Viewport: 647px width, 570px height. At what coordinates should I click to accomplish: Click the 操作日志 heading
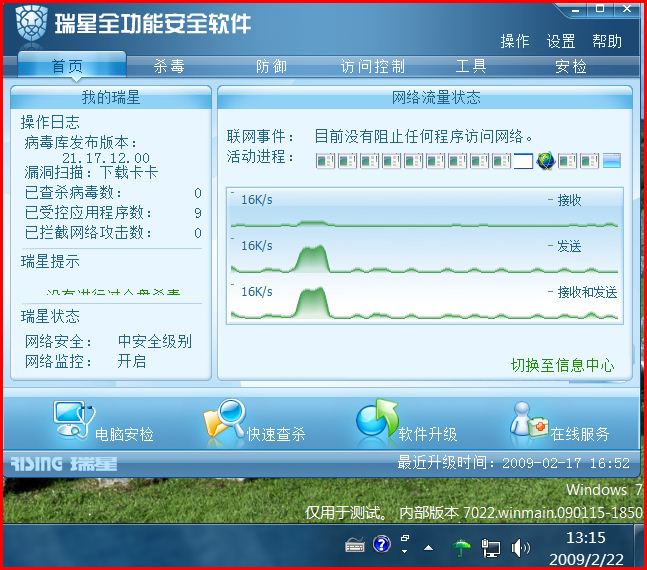tap(50, 122)
